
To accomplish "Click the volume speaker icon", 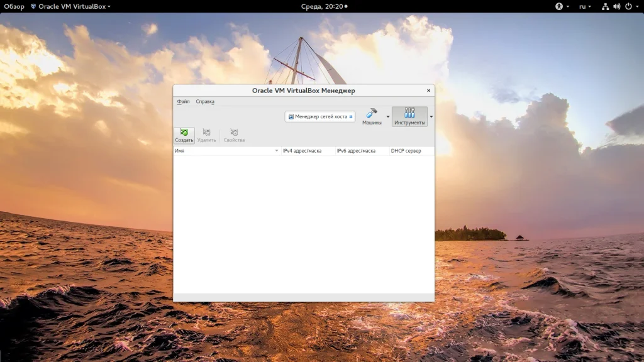I will [616, 6].
